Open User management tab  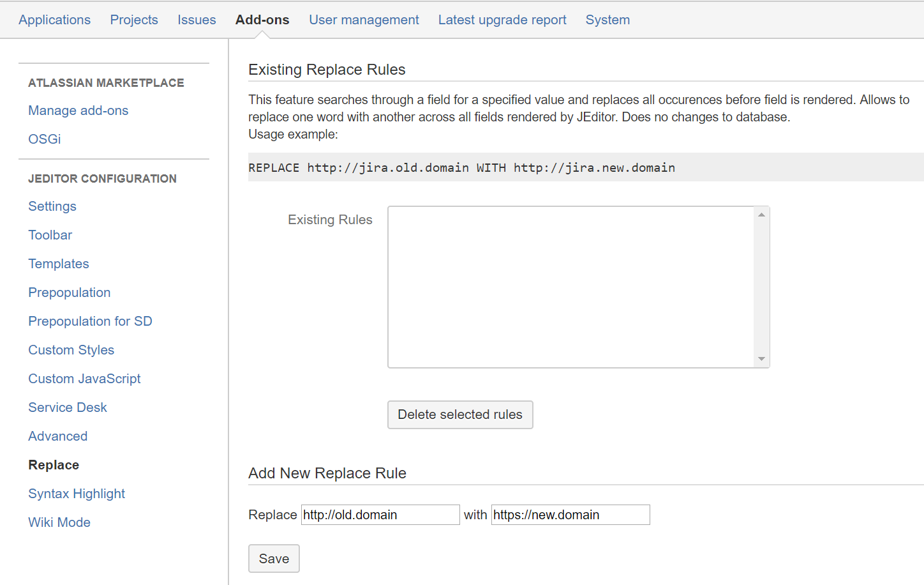pyautogui.click(x=364, y=20)
